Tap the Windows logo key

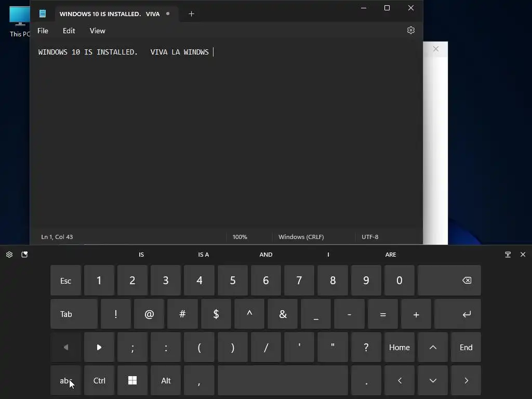pyautogui.click(x=132, y=380)
